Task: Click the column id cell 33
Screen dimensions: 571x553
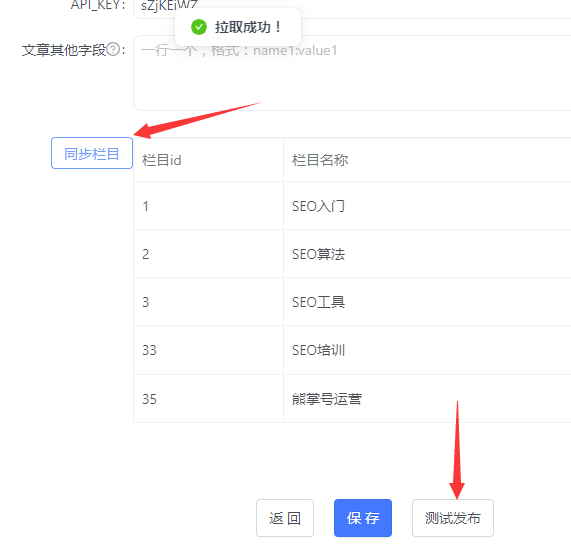Action: tap(208, 350)
